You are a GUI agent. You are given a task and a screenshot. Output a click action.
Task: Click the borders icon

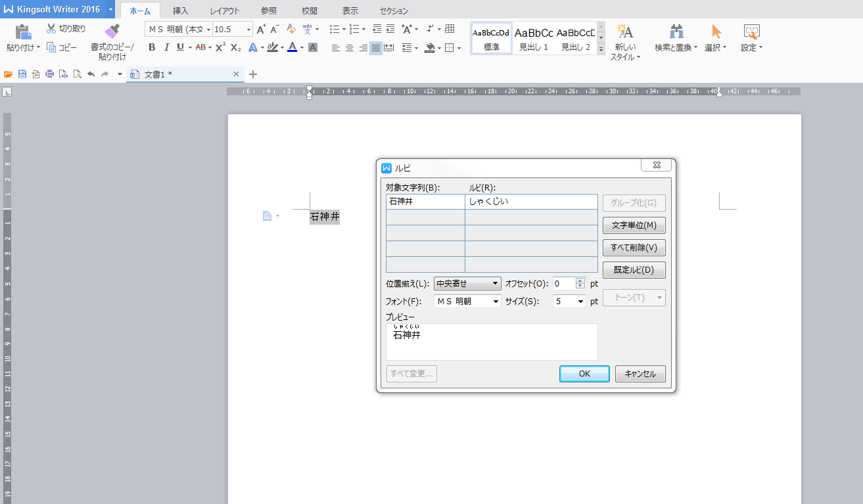point(450,47)
